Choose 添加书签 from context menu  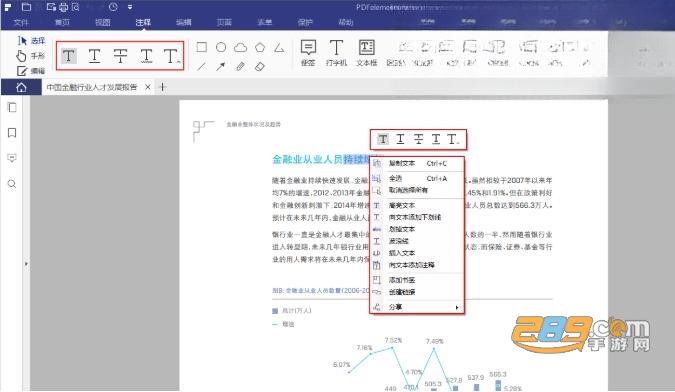[418, 280]
